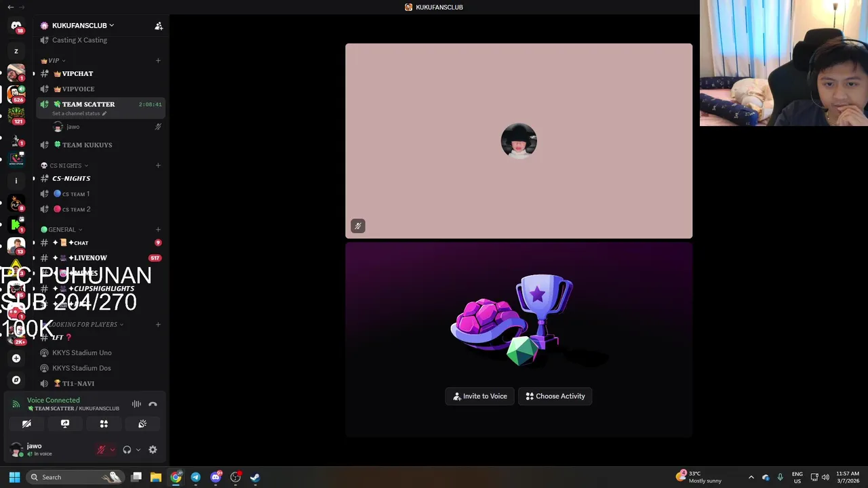Open the Windows Start menu

(14, 477)
